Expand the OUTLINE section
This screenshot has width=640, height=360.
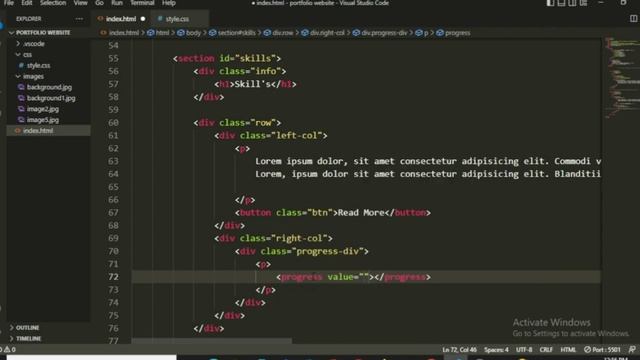(27, 328)
